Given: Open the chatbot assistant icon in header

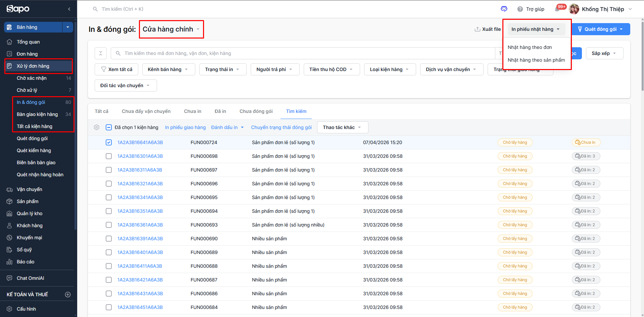Looking at the screenshot, I should pos(504,9).
